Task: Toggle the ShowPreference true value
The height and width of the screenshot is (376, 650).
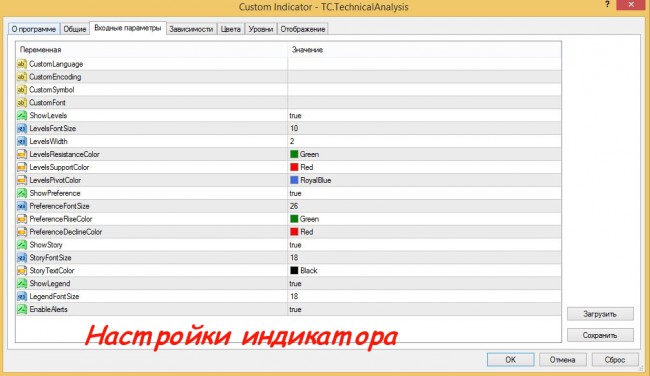Action: tap(424, 193)
